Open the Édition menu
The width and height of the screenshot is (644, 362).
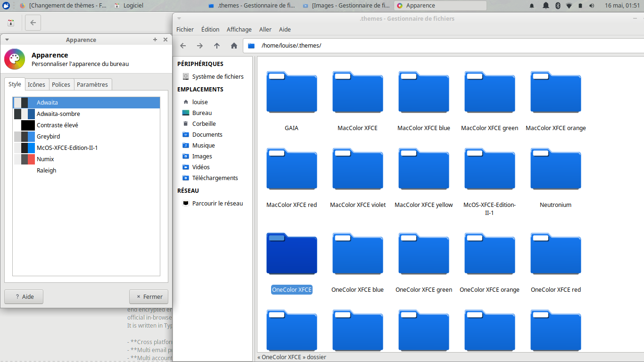coord(210,29)
